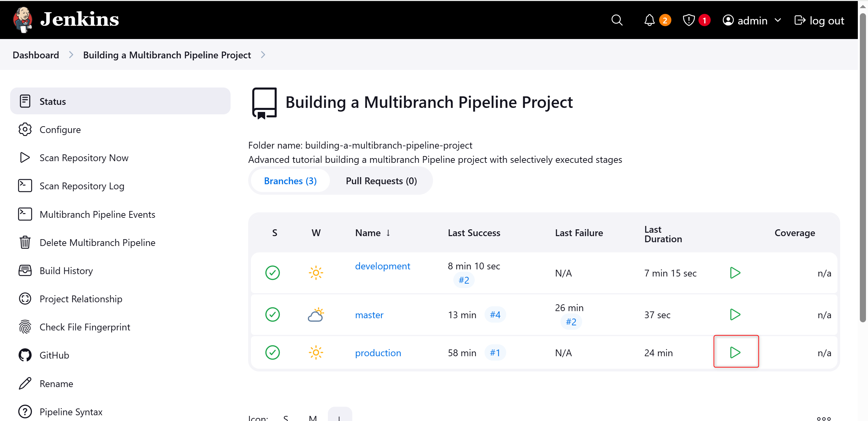
Task: Open Build History in sidebar
Action: (120, 271)
